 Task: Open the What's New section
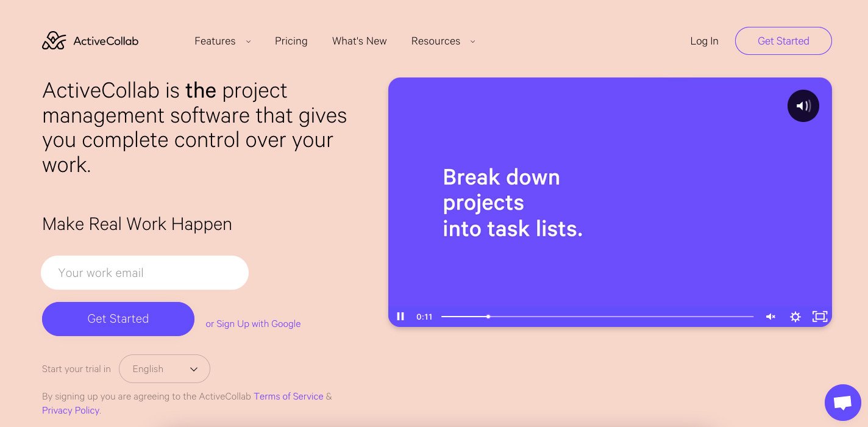[x=359, y=41]
